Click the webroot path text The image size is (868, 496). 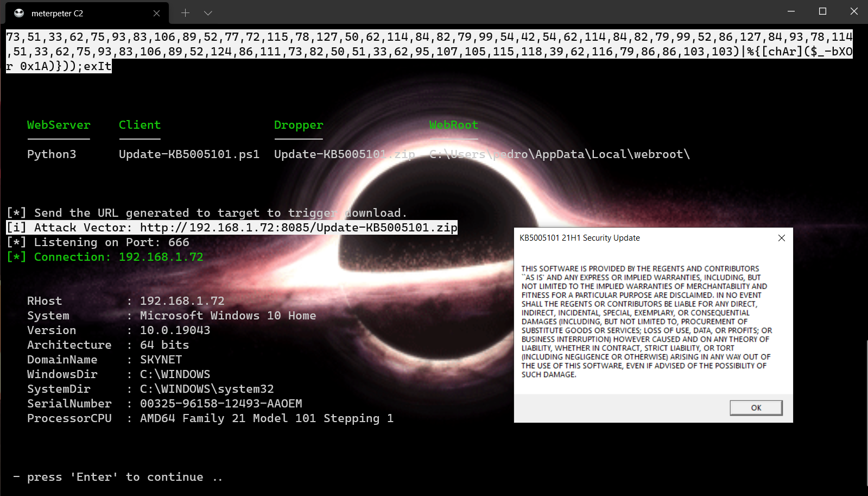[560, 154]
